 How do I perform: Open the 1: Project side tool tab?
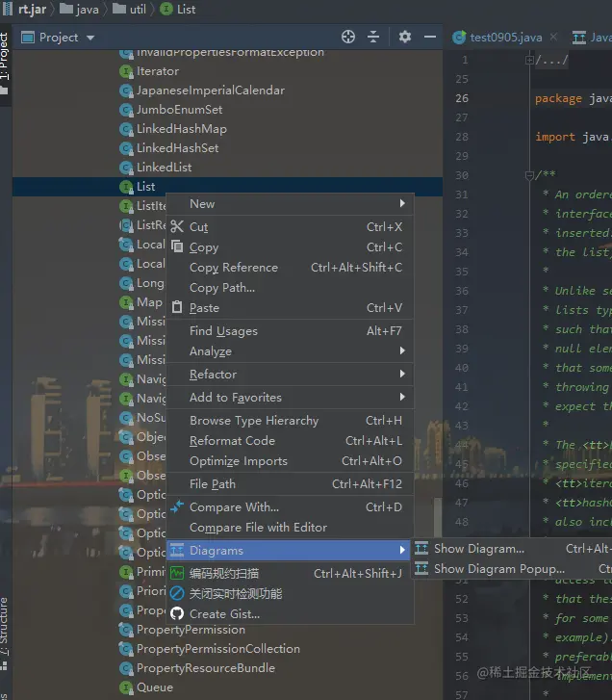pyautogui.click(x=5, y=63)
